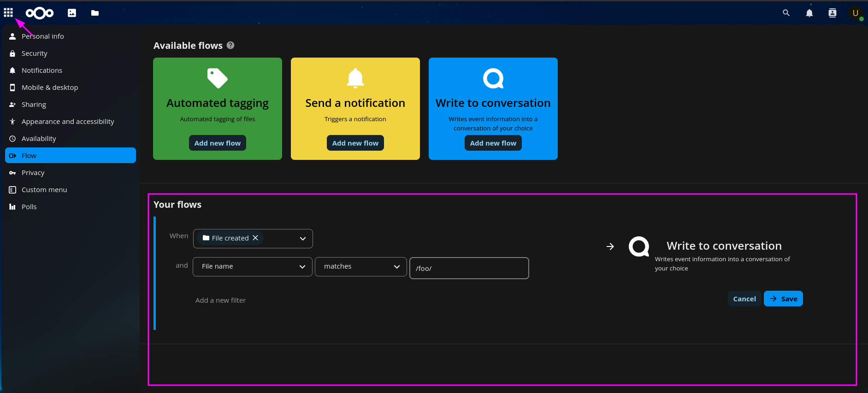Open the app grid launcher icon
Image resolution: width=868 pixels, height=393 pixels.
(8, 12)
